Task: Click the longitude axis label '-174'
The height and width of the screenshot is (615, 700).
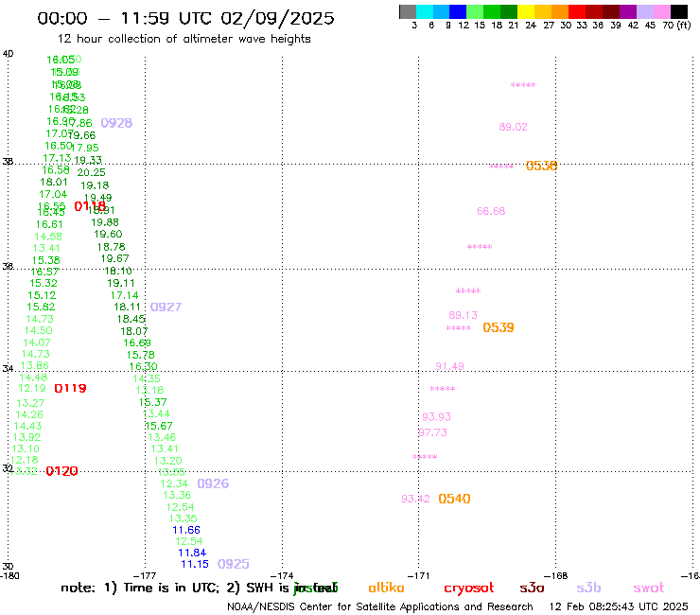Action: tap(282, 575)
